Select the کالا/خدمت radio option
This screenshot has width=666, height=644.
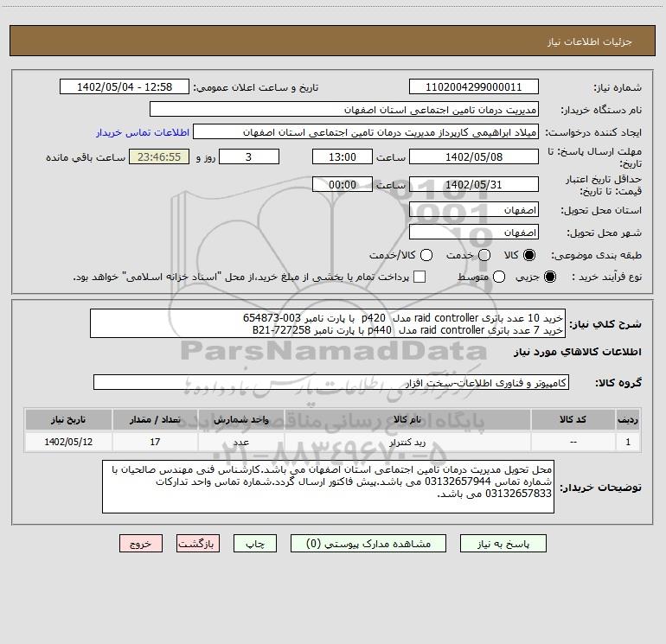coord(426,255)
